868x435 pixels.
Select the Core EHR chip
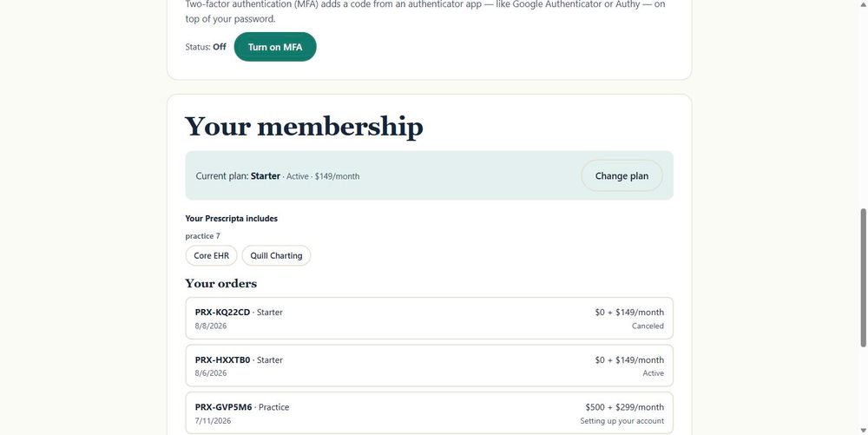click(211, 255)
